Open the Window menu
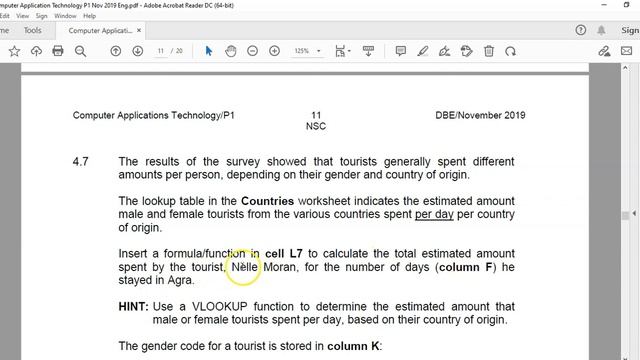 click(x=65, y=16)
